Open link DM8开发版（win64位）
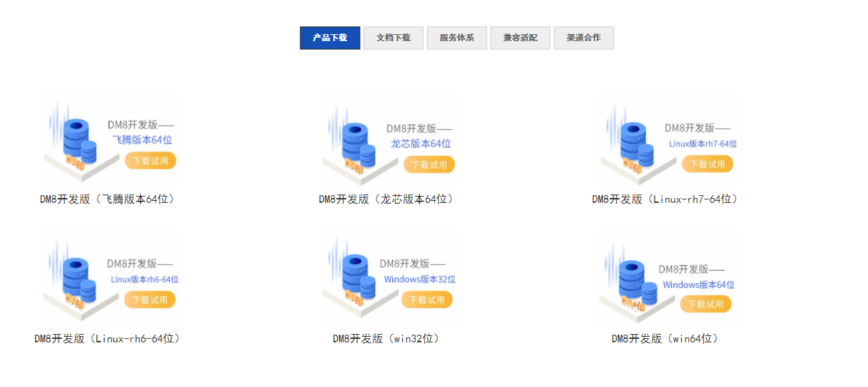This screenshot has height=387, width=868. 665,338
